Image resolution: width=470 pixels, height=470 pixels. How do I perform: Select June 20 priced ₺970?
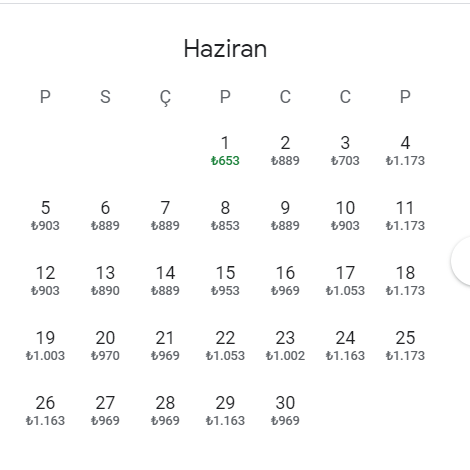tap(105, 346)
